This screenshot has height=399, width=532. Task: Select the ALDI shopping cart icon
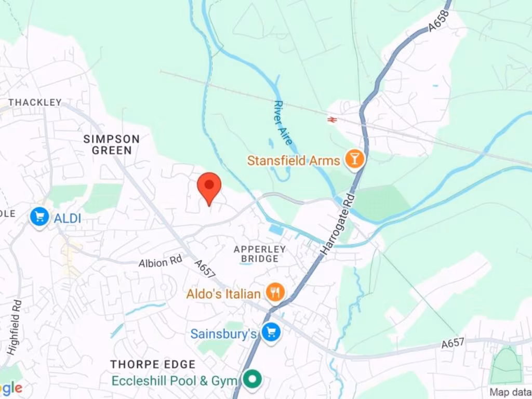[x=39, y=217]
